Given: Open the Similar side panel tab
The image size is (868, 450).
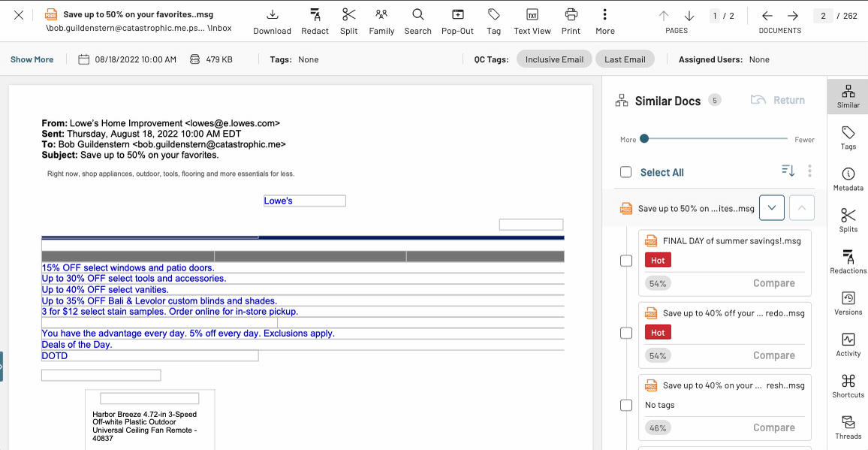Looking at the screenshot, I should (x=848, y=96).
